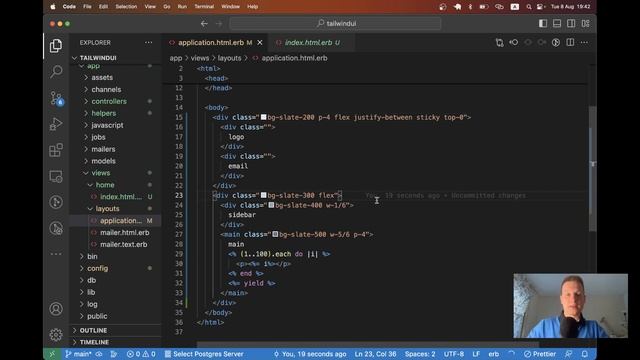Click the Prettier status bar item
Screen dimensions: 640x360
click(x=540, y=354)
